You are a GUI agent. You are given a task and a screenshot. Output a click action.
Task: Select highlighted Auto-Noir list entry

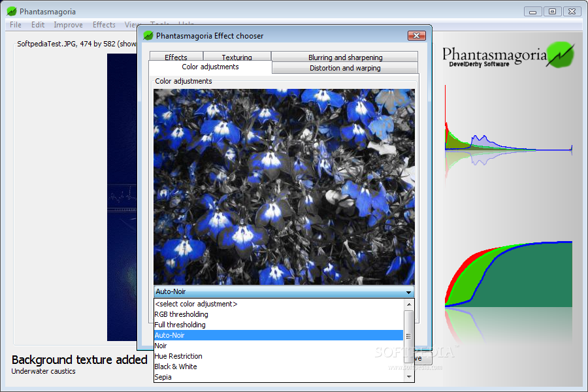278,335
